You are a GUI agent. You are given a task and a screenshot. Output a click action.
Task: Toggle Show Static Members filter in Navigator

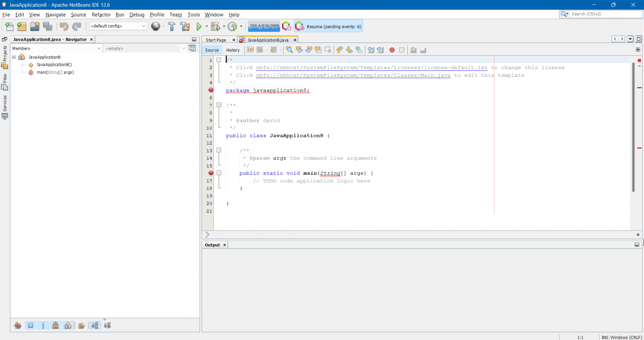pos(43,325)
